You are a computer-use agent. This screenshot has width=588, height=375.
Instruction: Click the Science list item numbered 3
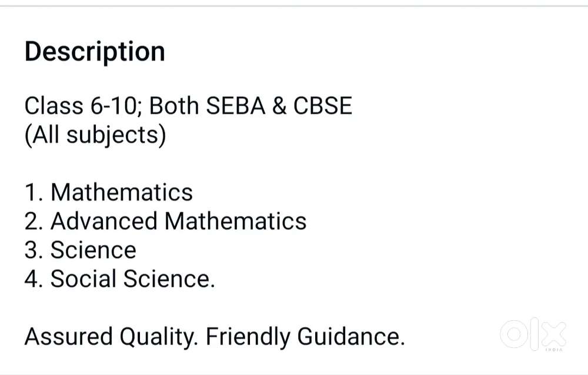coord(81,250)
